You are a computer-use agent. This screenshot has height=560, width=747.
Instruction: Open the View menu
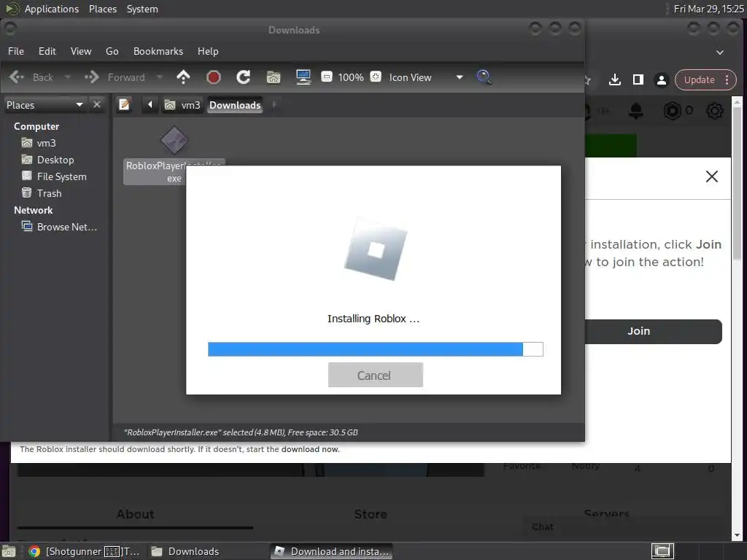[x=81, y=51]
